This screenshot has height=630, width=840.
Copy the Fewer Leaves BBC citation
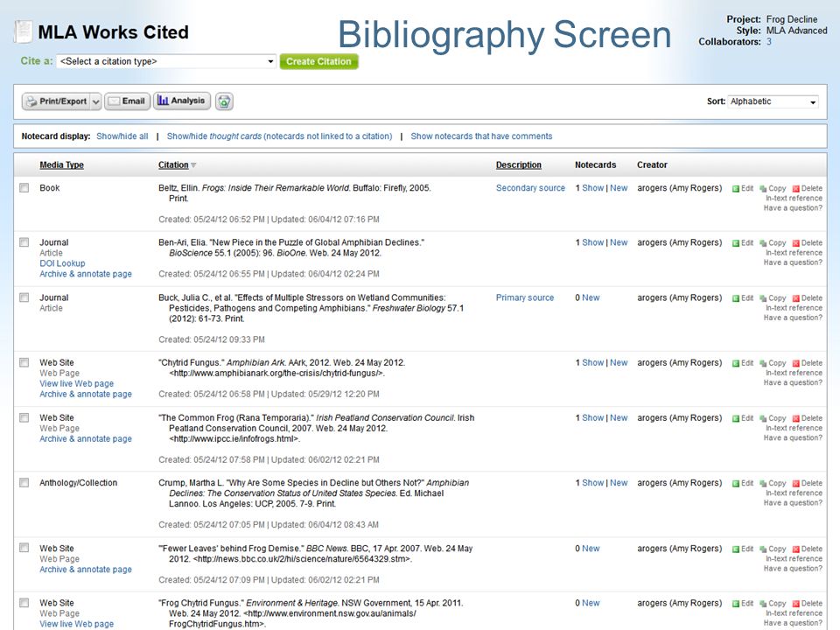coord(773,549)
